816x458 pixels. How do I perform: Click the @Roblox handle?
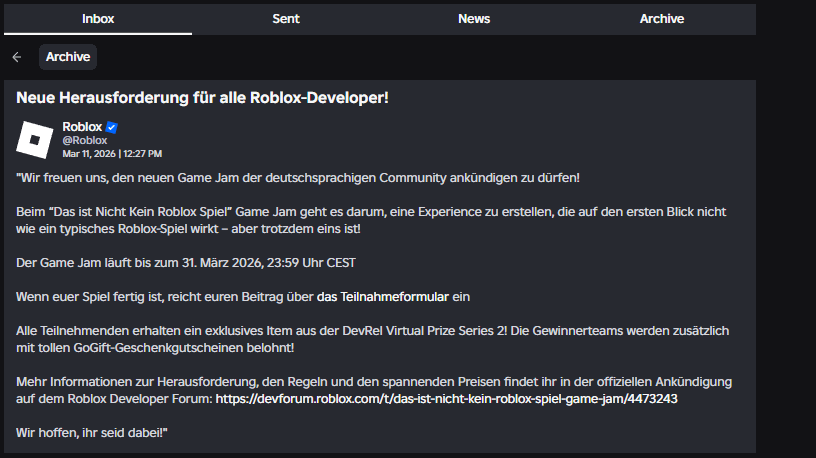(x=84, y=141)
